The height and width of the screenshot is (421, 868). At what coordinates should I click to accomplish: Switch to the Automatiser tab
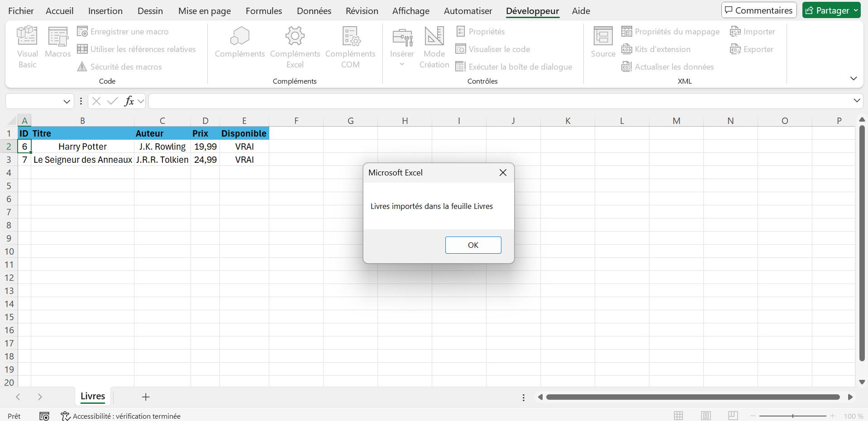click(x=468, y=11)
